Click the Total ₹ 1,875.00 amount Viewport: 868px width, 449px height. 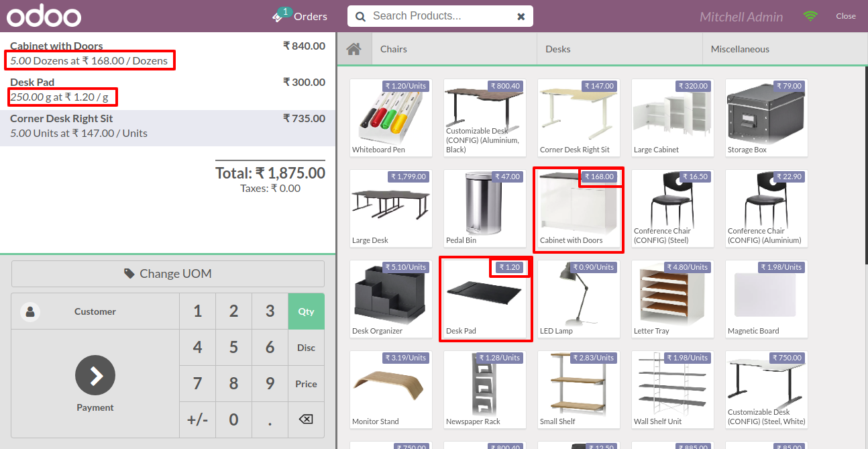pos(270,173)
